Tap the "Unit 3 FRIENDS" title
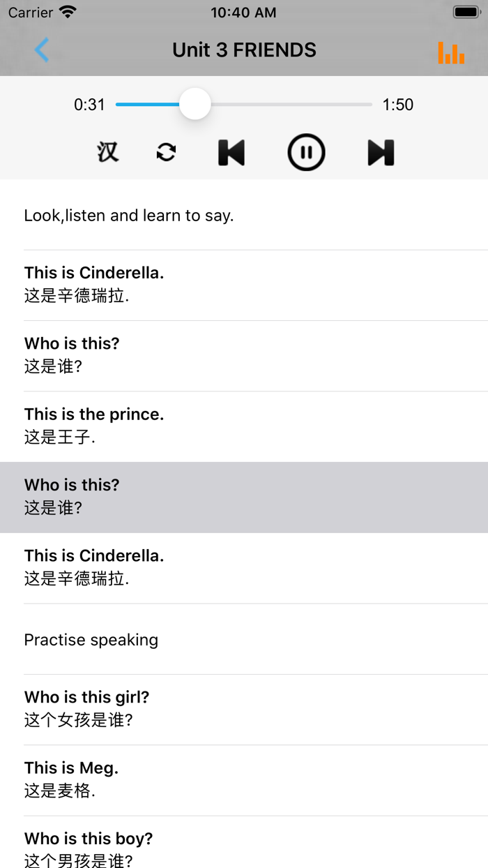488x868 pixels. pyautogui.click(x=244, y=50)
